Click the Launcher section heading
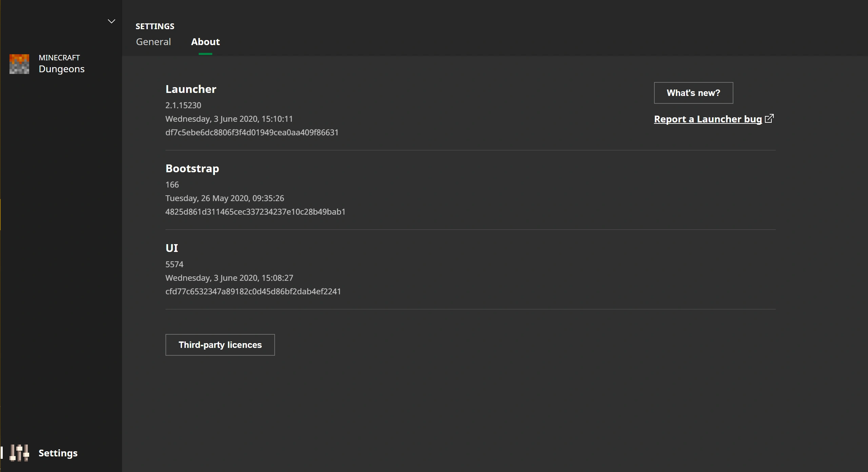The width and height of the screenshot is (868, 472). [x=191, y=89]
